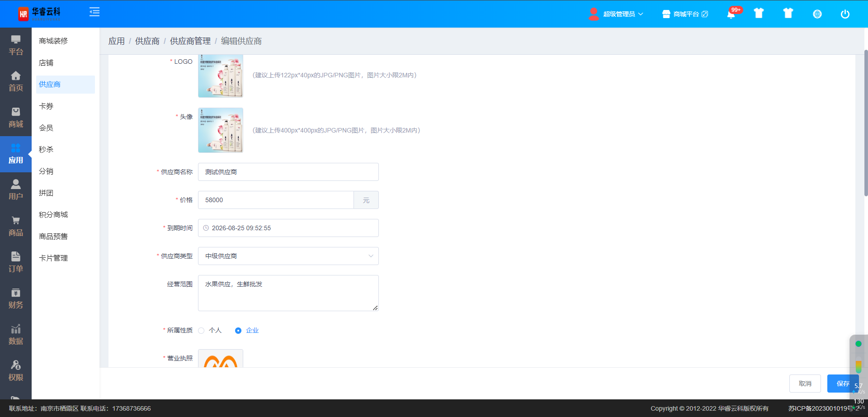Open the 首页 home sidebar icon
868x417 pixels.
[16, 81]
